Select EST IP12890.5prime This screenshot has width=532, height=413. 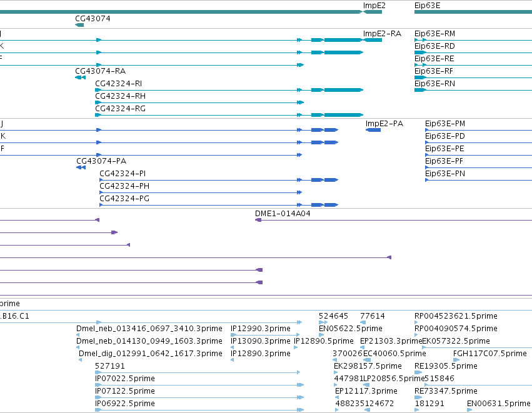tap(324, 341)
